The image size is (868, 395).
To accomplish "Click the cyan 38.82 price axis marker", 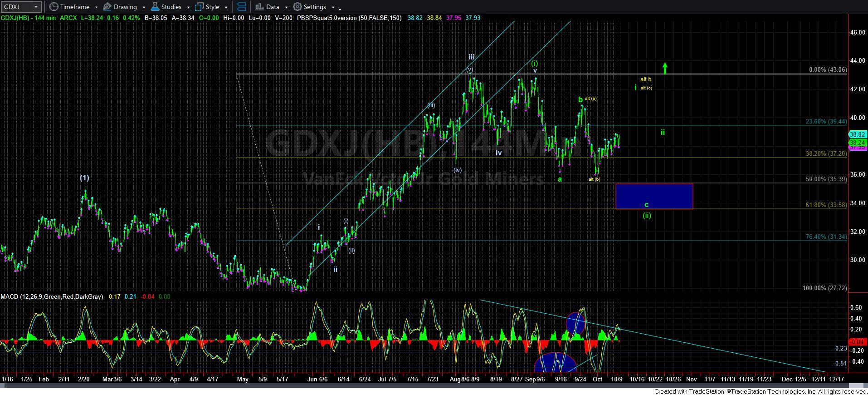I will [857, 134].
